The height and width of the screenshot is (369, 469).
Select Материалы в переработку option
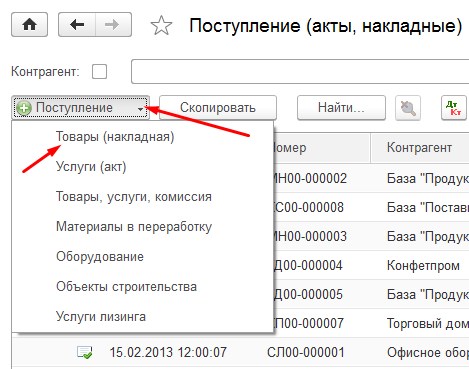(x=134, y=227)
